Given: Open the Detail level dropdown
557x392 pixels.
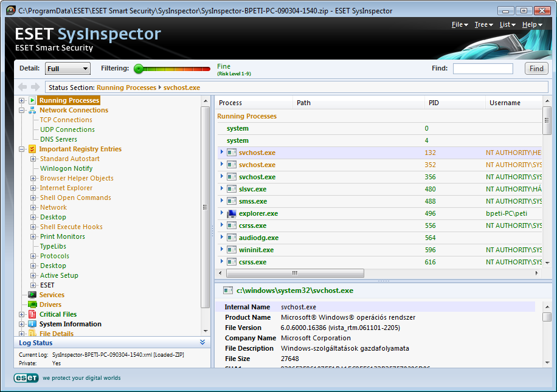Looking at the screenshot, I should (x=67, y=69).
